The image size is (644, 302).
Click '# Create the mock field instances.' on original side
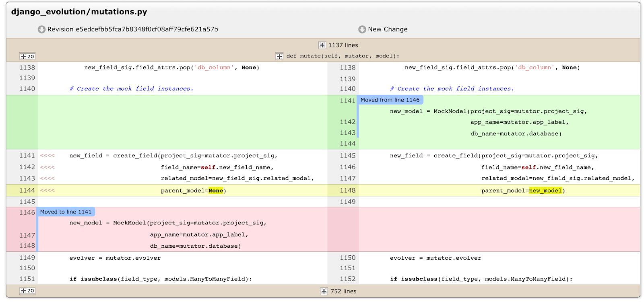point(131,89)
